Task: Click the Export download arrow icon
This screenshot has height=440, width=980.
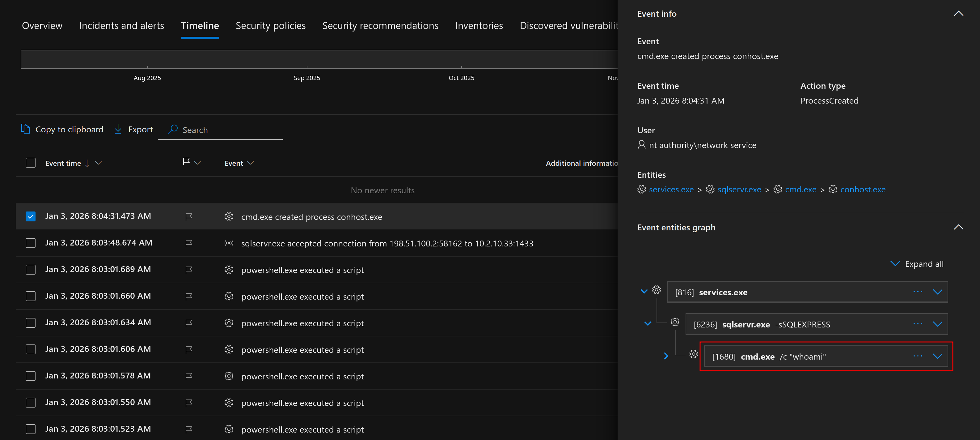Action: [x=118, y=129]
